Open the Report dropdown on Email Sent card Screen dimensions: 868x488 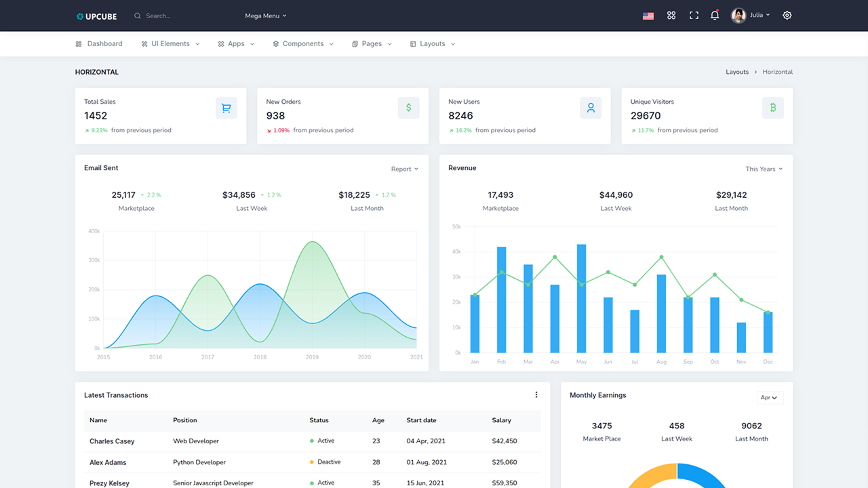tap(404, 169)
